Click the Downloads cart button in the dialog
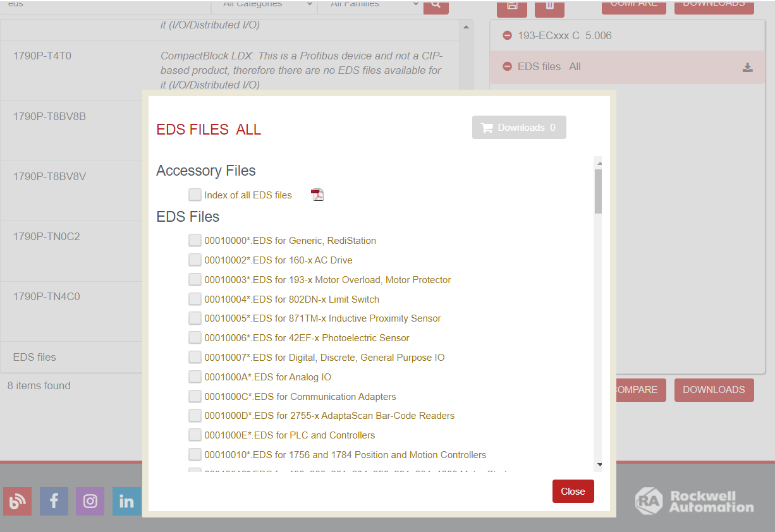Screen dimensions: 775x532 click(519, 128)
